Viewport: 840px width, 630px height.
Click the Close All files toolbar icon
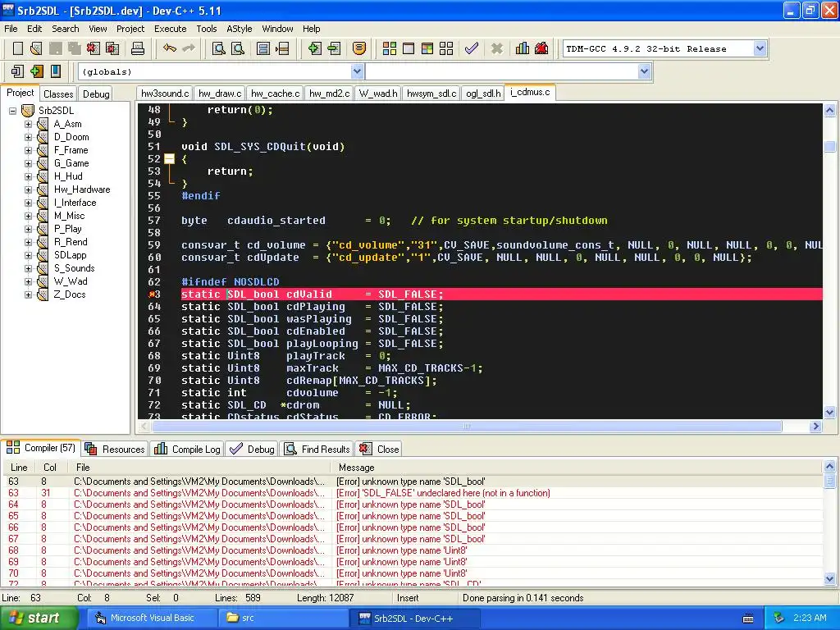tap(112, 48)
